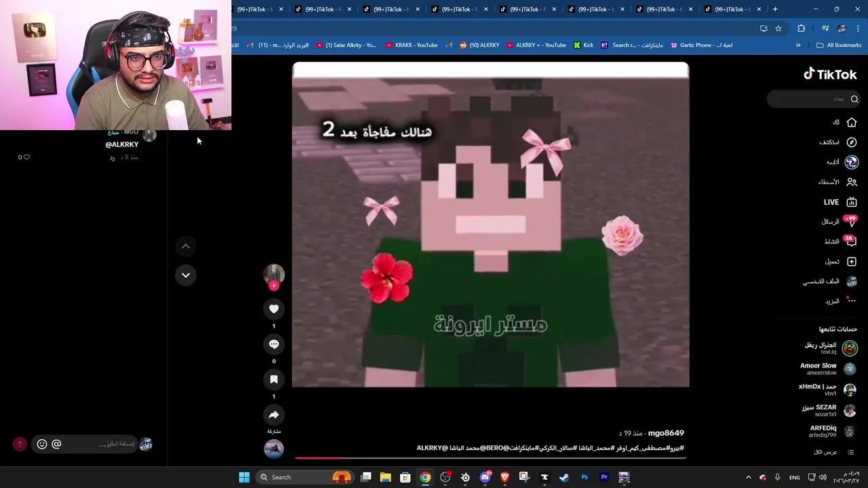Open the browser media control icon
Viewport: 868px width, 488px height.
tap(825, 28)
